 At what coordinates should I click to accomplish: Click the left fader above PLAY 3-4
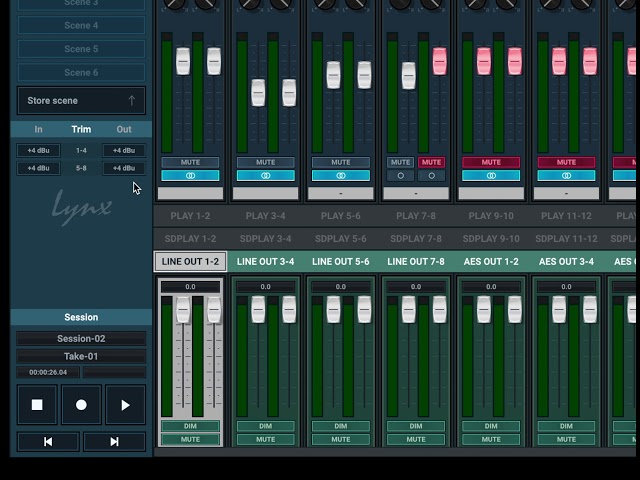[258, 93]
